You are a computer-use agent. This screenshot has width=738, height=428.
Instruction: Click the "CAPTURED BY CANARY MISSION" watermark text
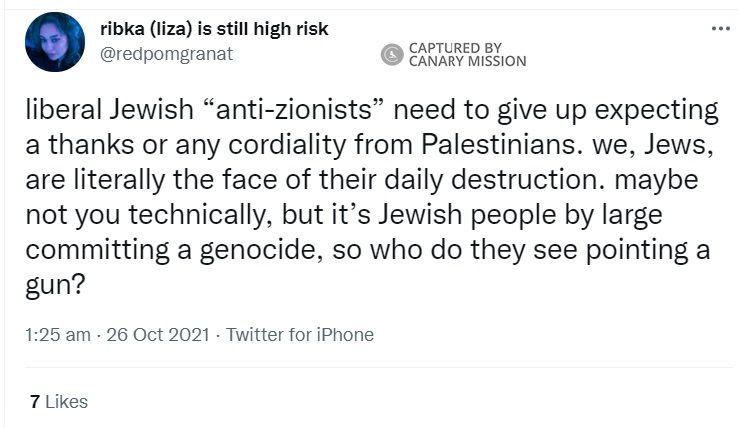pyautogui.click(x=467, y=55)
